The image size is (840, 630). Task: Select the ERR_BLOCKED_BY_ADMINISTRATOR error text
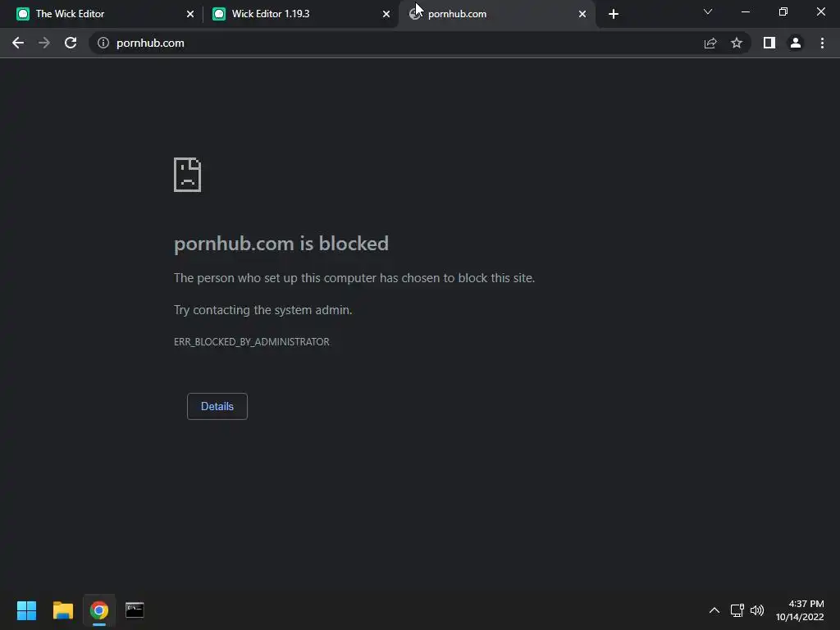coord(252,342)
